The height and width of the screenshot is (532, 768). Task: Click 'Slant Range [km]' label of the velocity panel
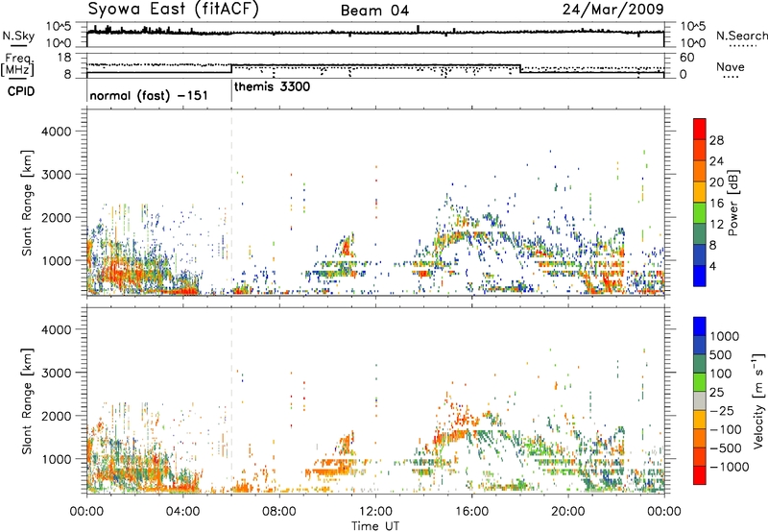click(27, 400)
